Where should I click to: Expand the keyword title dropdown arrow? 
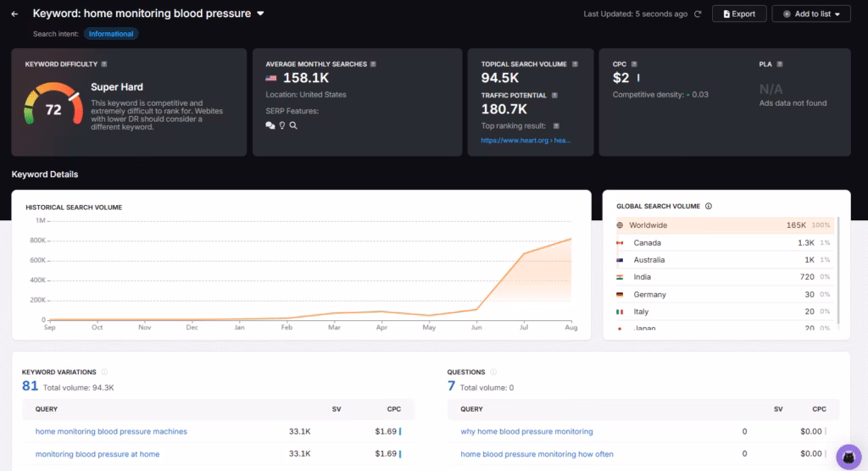(x=261, y=14)
